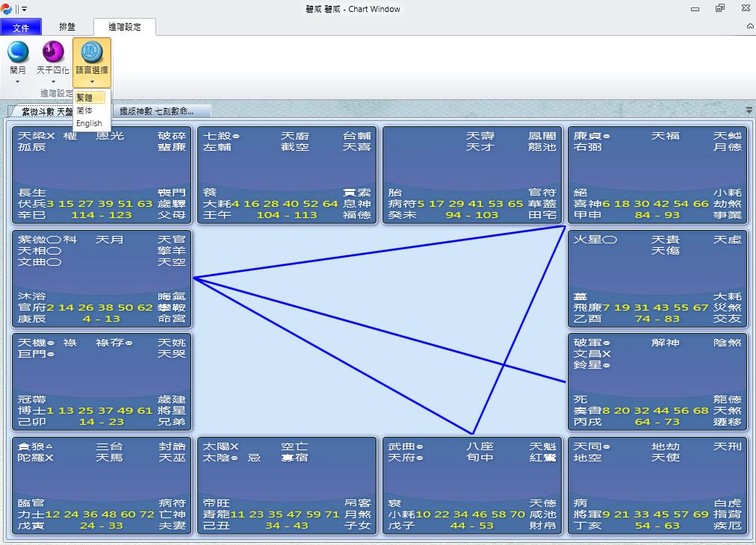This screenshot has width=756, height=545.
Task: Open the chart tab list dropdown arrow
Action: 749,110
